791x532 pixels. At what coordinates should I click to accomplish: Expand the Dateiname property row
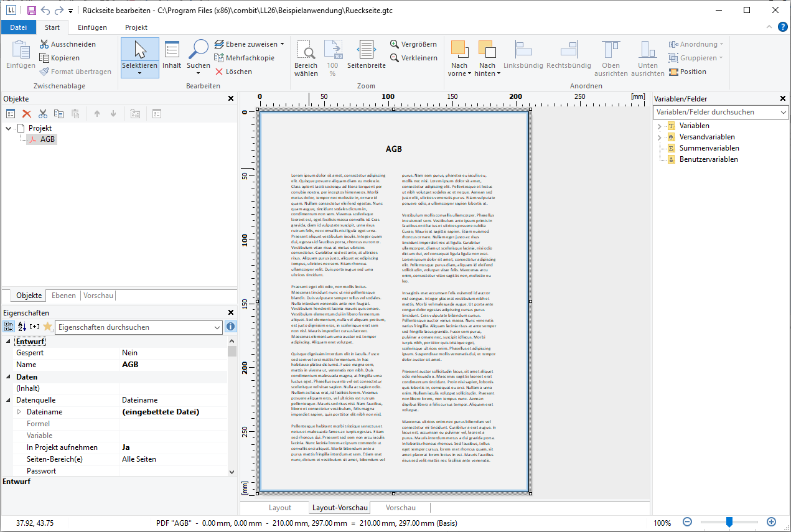(x=19, y=412)
